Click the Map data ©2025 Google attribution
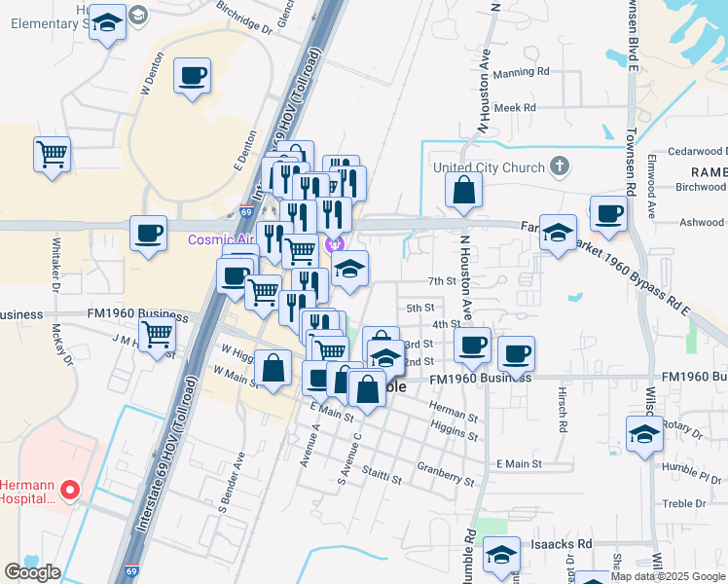 coord(669,576)
